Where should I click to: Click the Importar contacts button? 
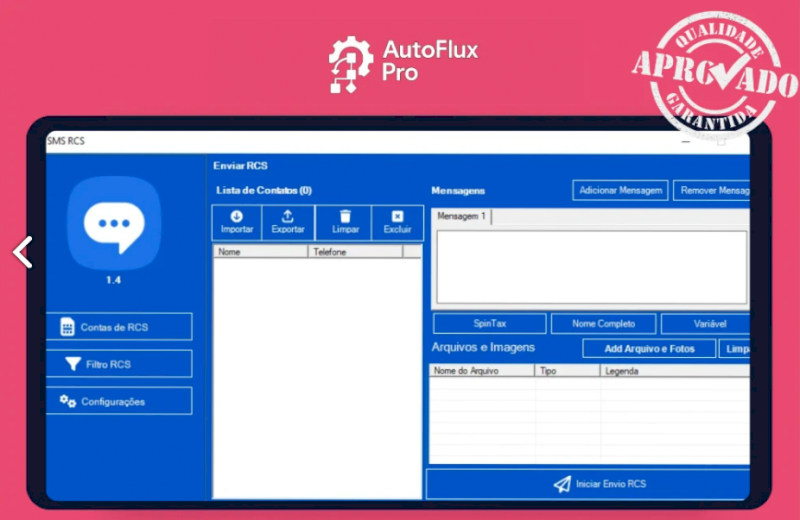coord(237,222)
